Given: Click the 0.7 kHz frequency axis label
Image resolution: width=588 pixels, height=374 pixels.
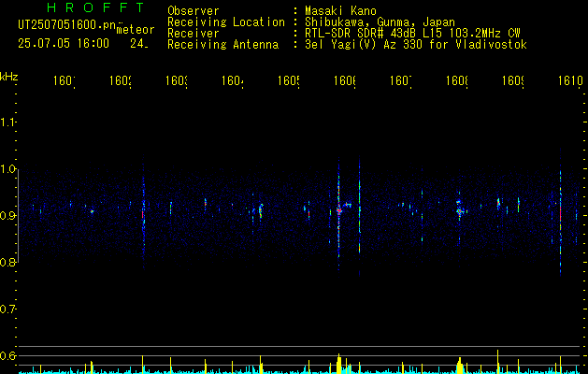Looking at the screenshot, I should pos(8,309).
